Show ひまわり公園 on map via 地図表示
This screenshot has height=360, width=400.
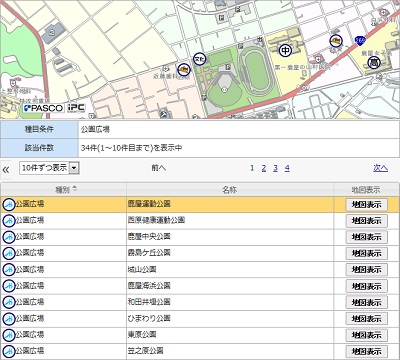[367, 319]
